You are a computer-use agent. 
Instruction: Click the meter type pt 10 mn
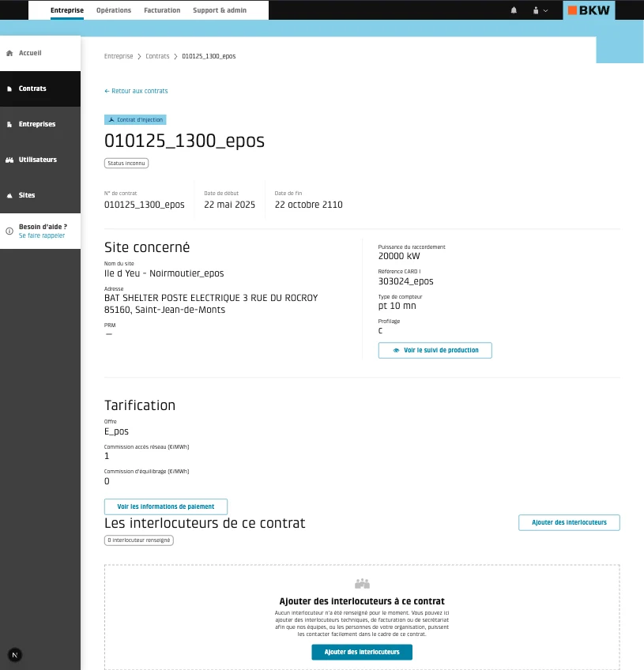[x=397, y=306]
